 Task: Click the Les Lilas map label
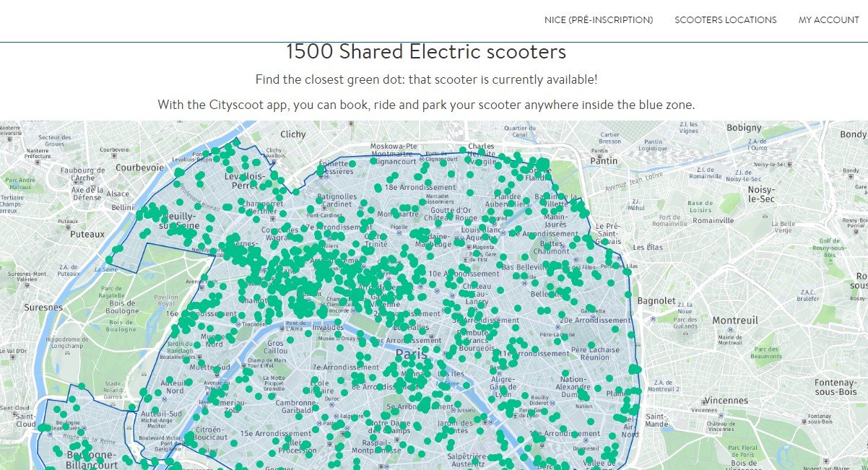click(x=648, y=247)
